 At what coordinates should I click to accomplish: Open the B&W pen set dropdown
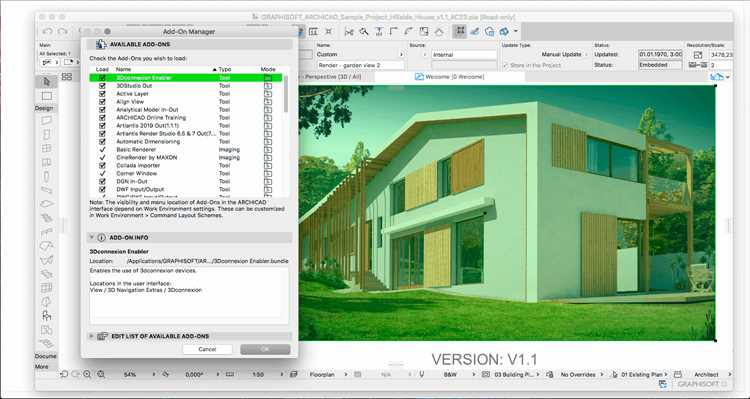(474, 375)
